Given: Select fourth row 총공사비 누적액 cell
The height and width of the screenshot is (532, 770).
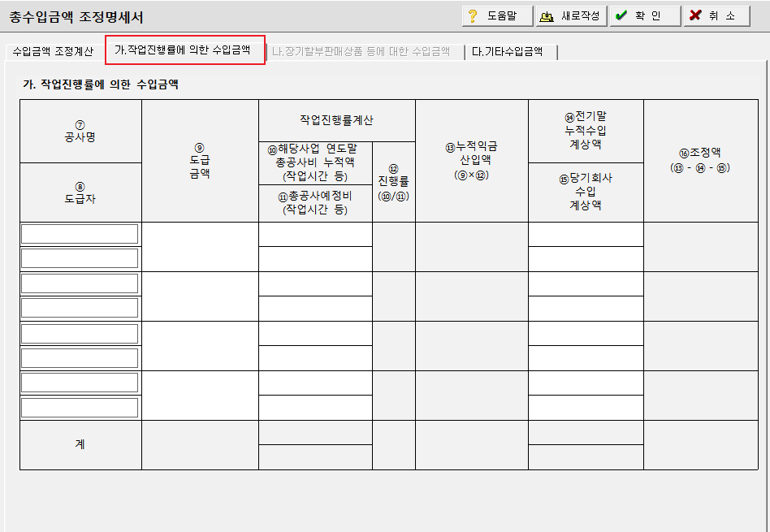Looking at the screenshot, I should click(315, 383).
